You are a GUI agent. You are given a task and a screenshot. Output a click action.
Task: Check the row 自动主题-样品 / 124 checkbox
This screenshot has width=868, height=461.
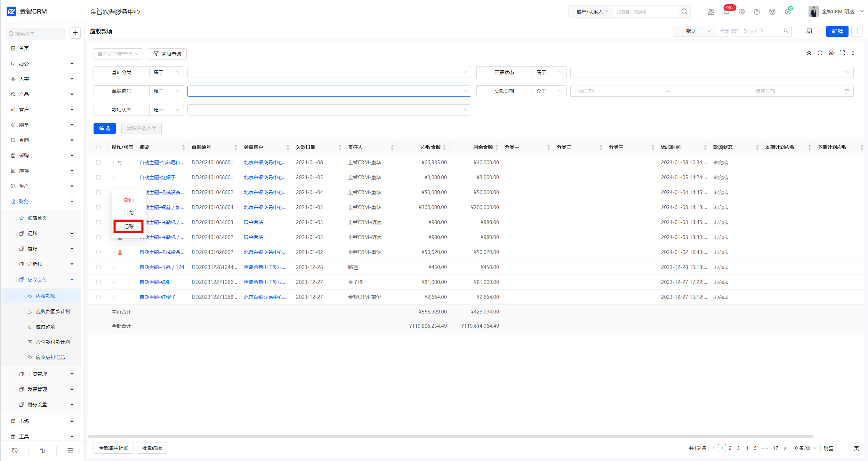click(x=98, y=267)
